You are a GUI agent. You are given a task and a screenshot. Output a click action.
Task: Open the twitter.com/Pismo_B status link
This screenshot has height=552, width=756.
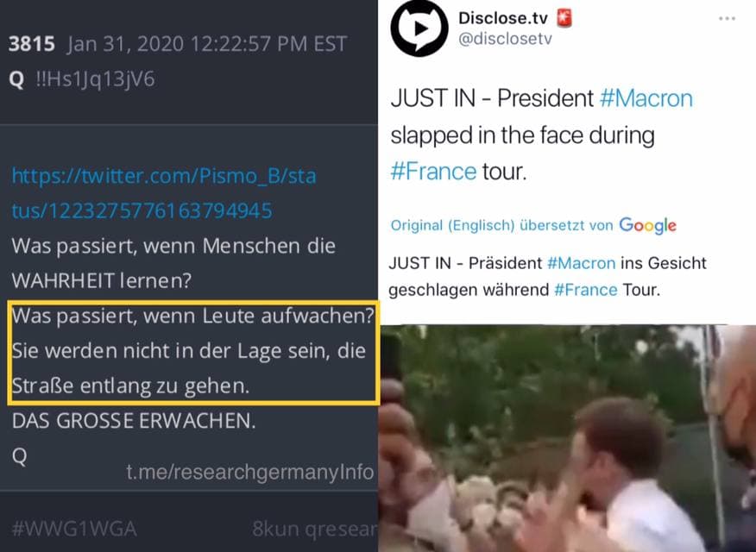164,193
